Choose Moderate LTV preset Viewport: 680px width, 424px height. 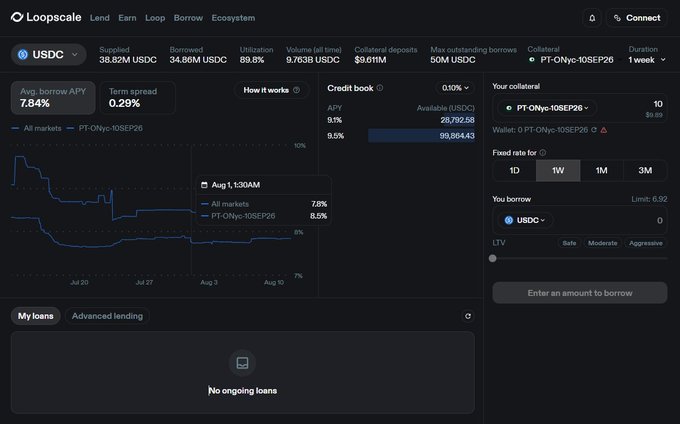[603, 243]
